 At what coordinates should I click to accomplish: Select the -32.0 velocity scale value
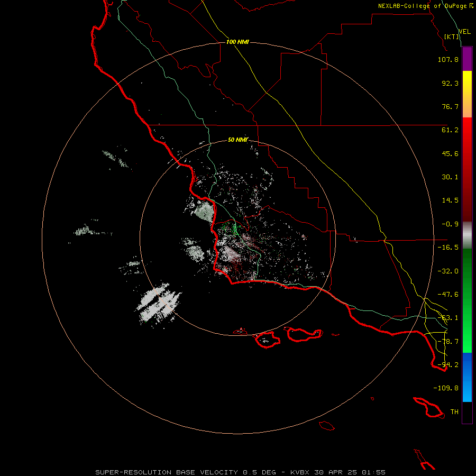tap(448, 271)
